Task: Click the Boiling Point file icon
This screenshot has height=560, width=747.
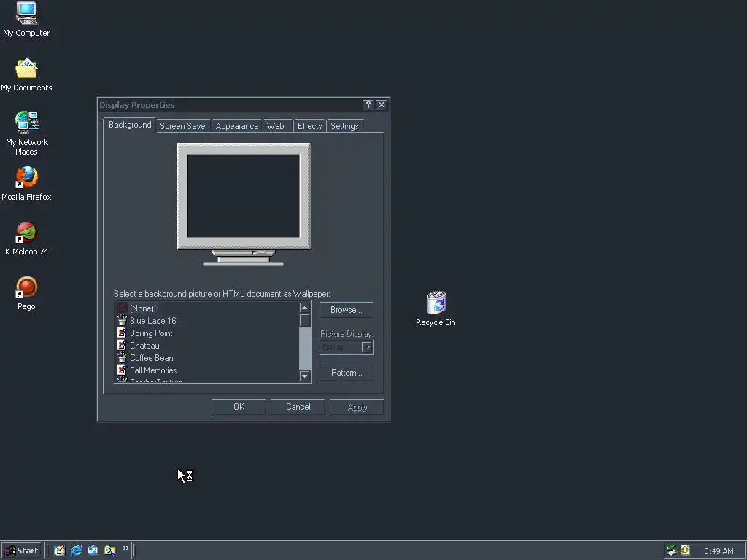Action: point(122,332)
